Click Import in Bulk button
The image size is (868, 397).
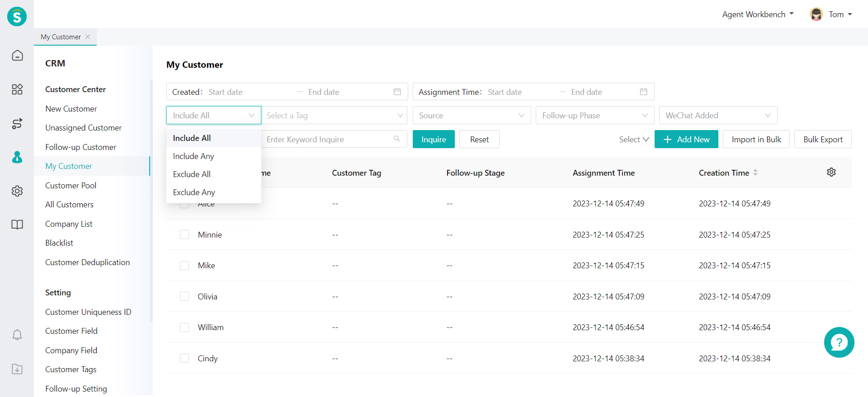click(756, 139)
